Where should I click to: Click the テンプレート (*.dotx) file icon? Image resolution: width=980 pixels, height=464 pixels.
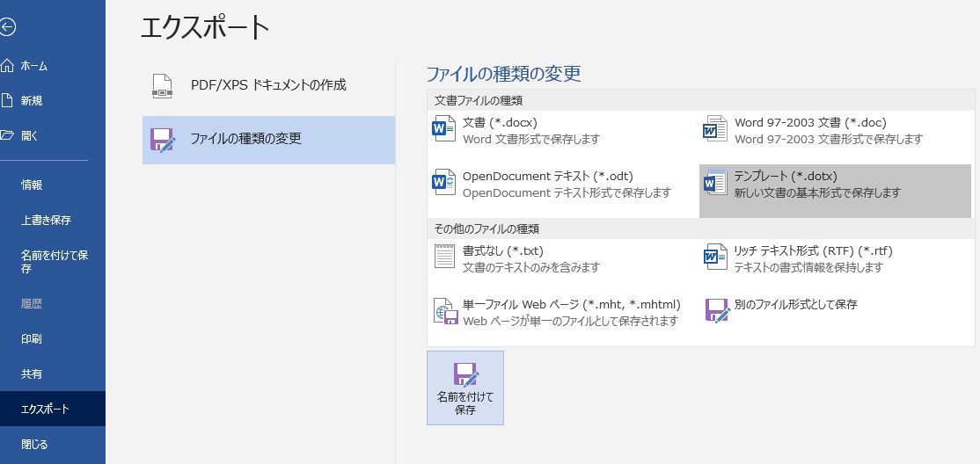pyautogui.click(x=715, y=183)
